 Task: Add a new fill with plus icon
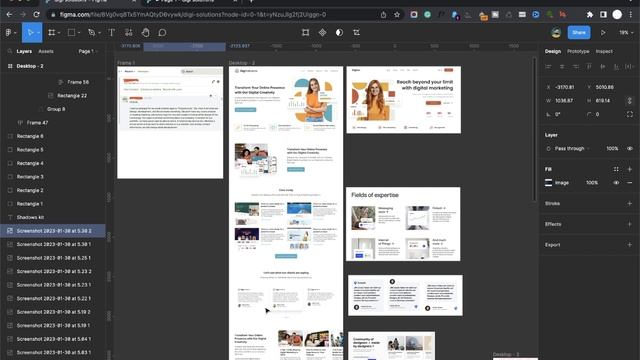pyautogui.click(x=630, y=169)
